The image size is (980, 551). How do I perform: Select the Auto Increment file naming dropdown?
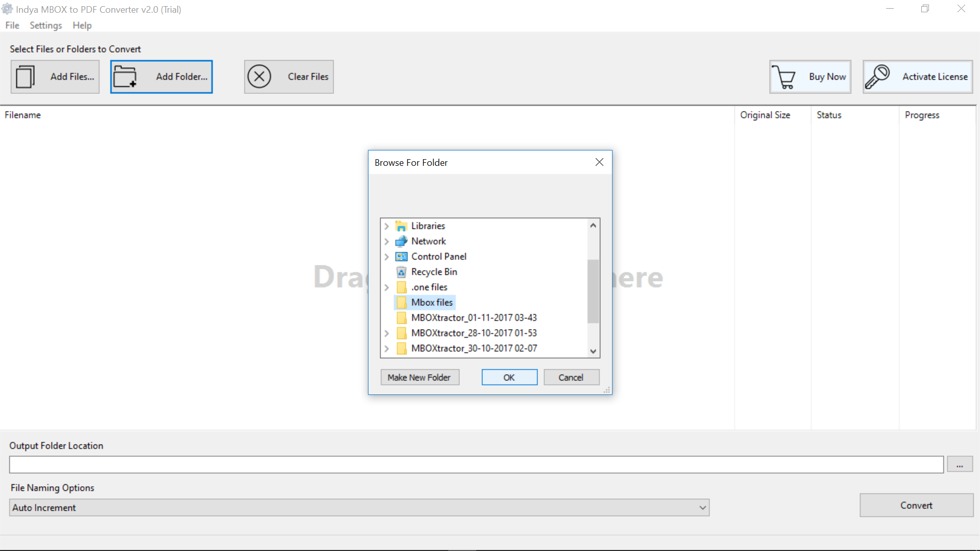point(359,507)
